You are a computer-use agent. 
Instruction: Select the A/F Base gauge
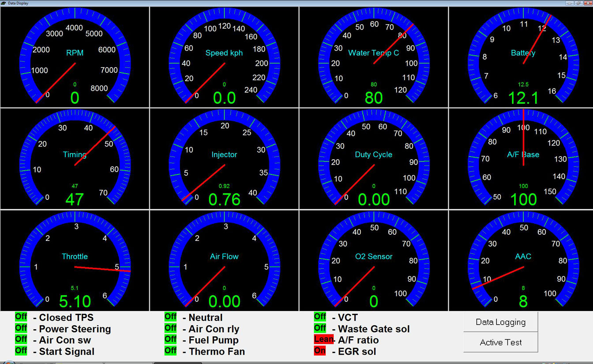click(x=523, y=159)
